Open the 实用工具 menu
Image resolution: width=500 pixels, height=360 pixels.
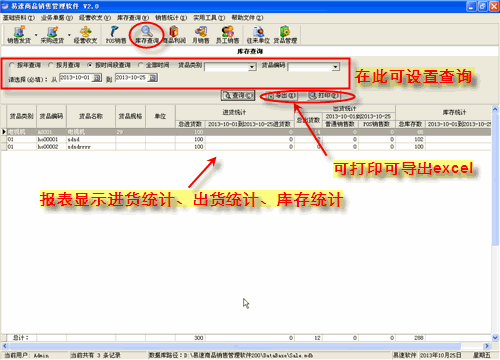(209, 18)
